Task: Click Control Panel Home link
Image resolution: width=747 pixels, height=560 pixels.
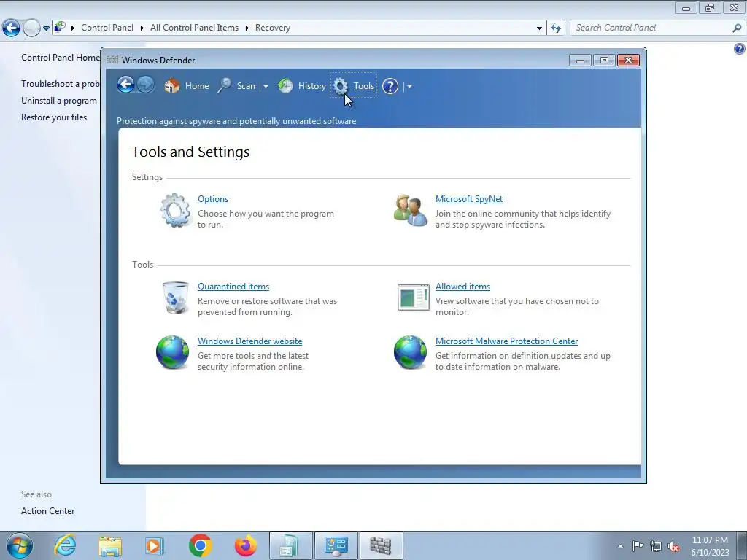Action: (60, 58)
